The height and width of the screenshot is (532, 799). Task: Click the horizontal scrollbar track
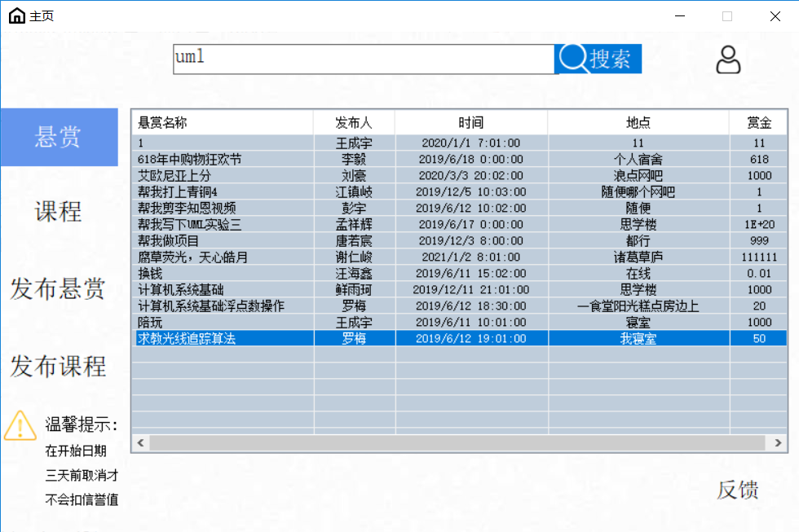pos(457,443)
